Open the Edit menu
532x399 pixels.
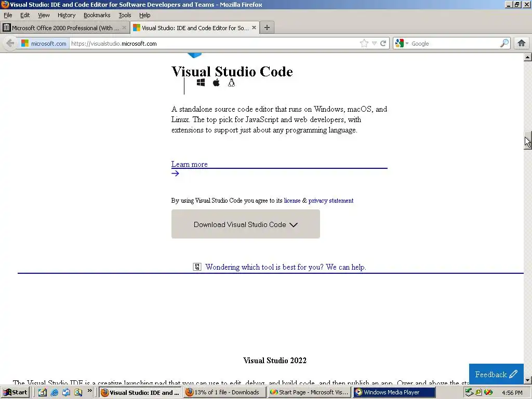pos(25,15)
